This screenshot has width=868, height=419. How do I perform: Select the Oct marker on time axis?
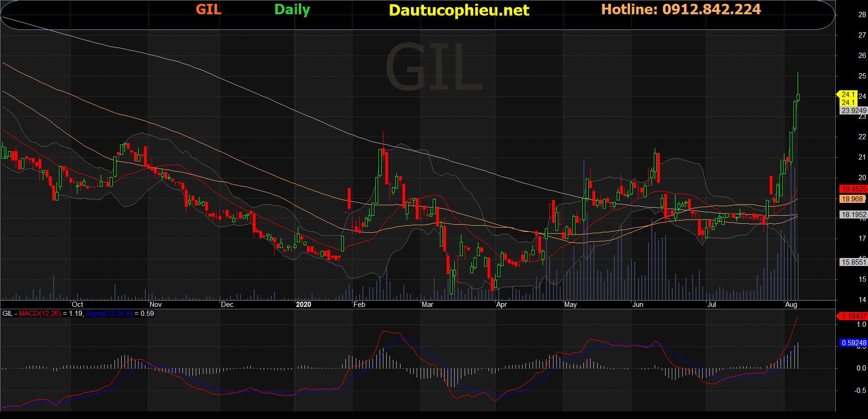(x=77, y=305)
